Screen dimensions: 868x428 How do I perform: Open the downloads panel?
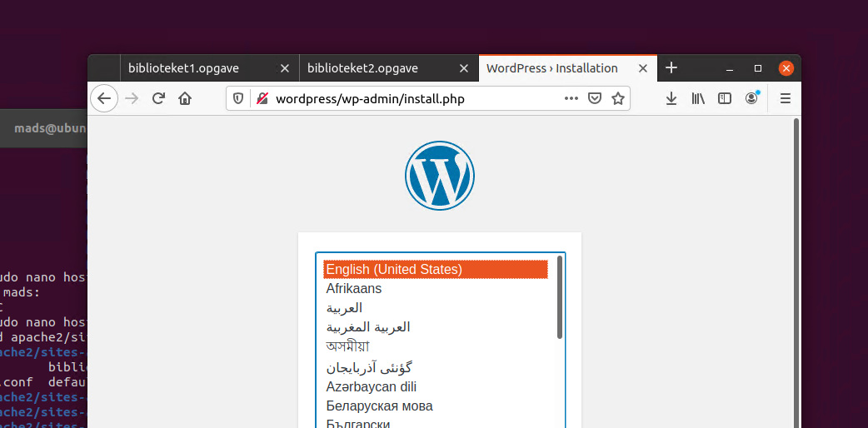point(671,98)
